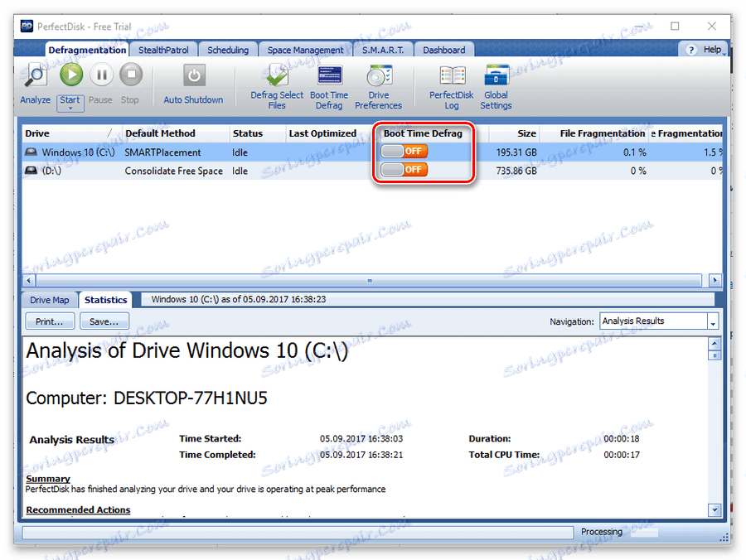Toggle Boot Time Defrag for drive (D:\)
This screenshot has width=746, height=560.
(404, 169)
